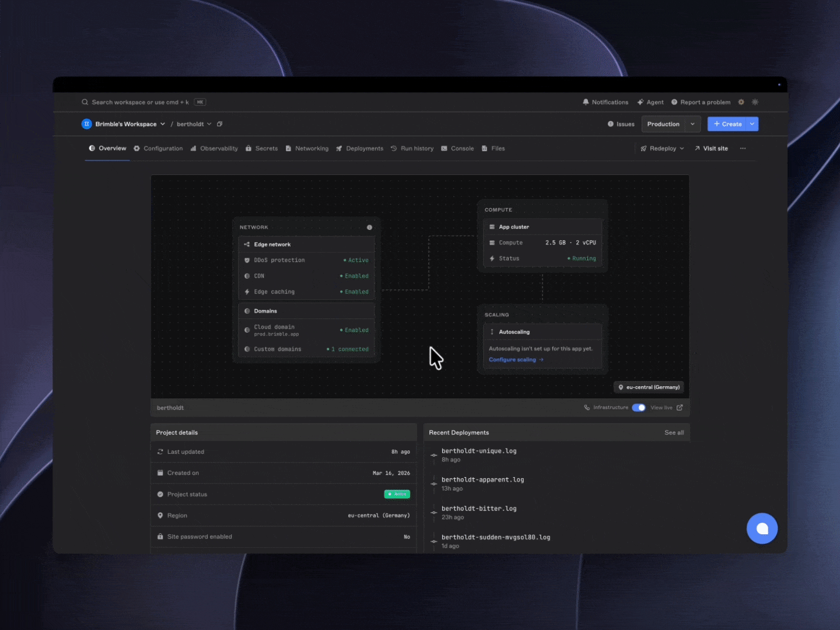Click the workspace search field
The height and width of the screenshot is (630, 840).
[143, 102]
